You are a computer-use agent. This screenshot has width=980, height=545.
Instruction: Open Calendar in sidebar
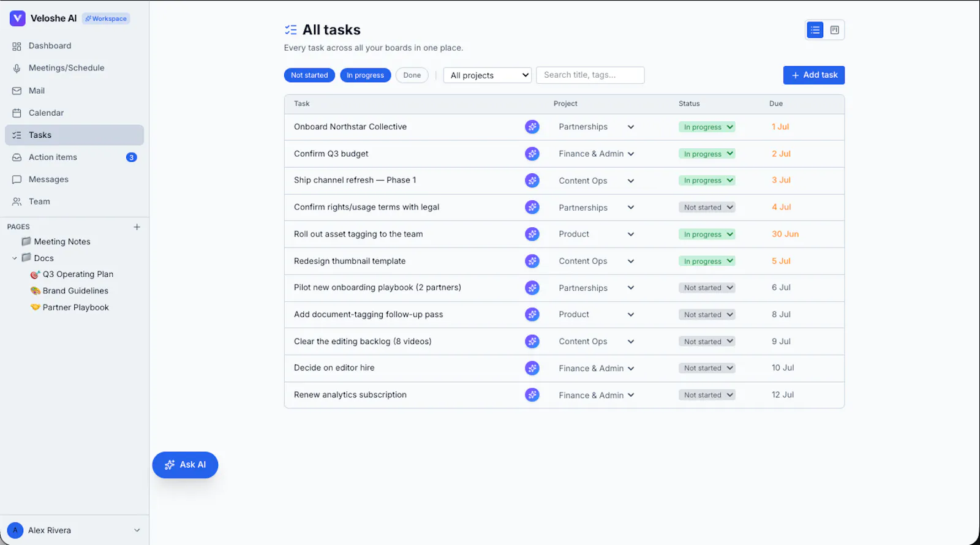point(74,113)
